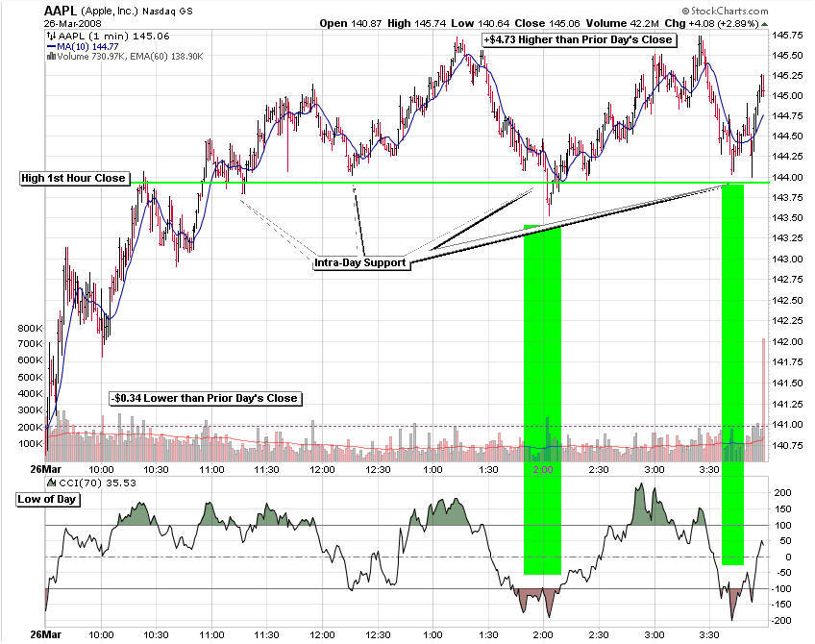Click 26Mar label under the CCI panel

[46, 634]
